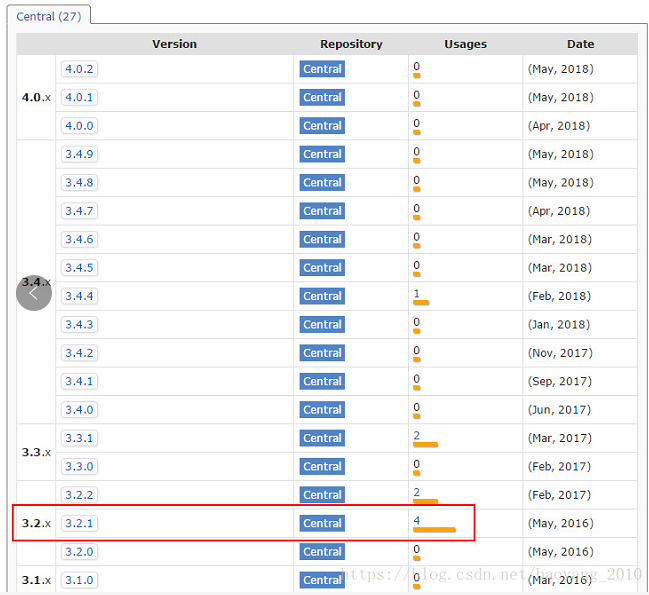Click Central badge in 3.1.0 row

click(322, 580)
